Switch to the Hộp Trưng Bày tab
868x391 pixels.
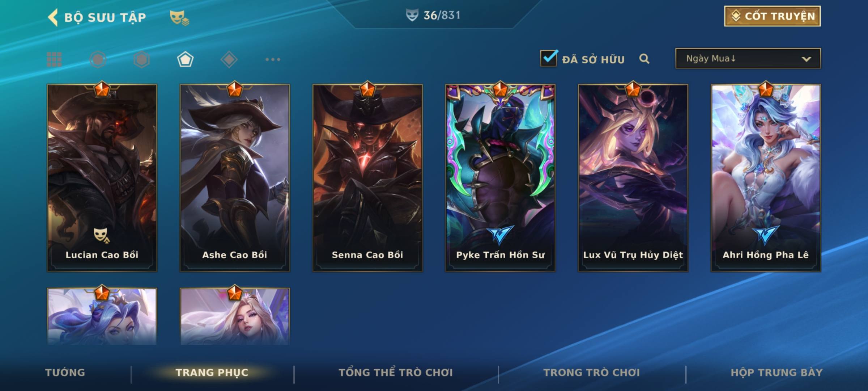click(x=776, y=373)
